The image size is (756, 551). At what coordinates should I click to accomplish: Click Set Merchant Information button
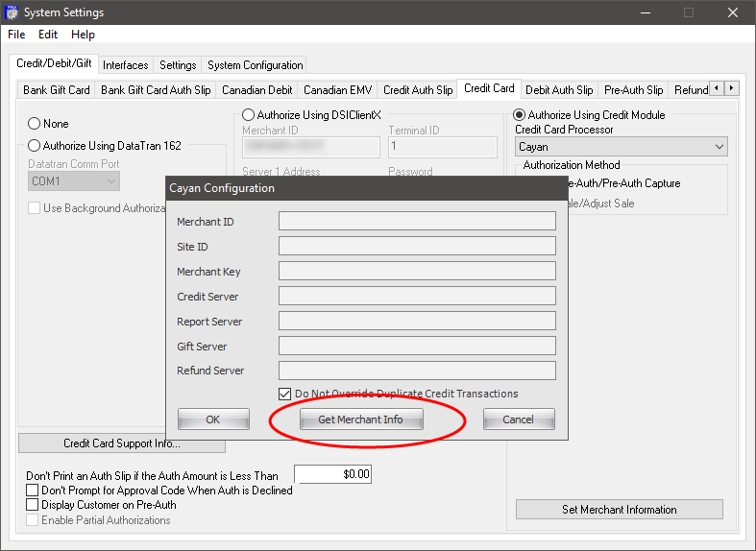(619, 510)
